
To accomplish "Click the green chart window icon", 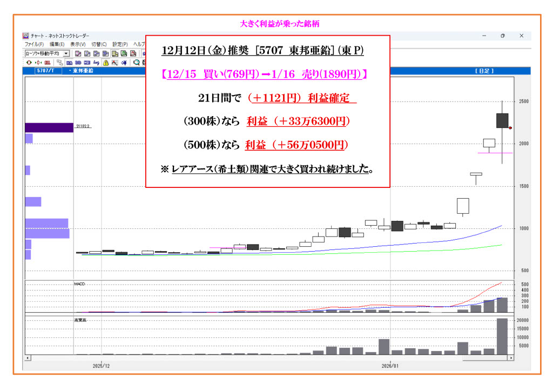I will pyautogui.click(x=124, y=53).
